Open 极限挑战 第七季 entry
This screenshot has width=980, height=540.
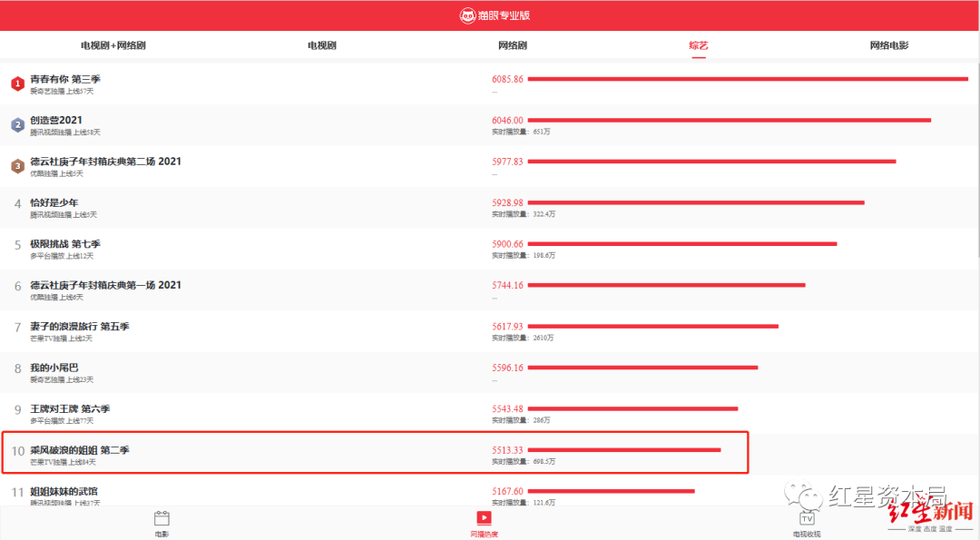(65, 244)
